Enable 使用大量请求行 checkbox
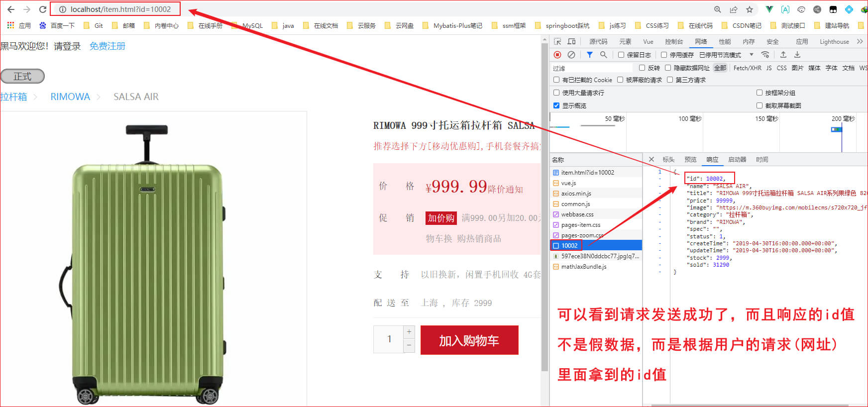868x407 pixels. pyautogui.click(x=556, y=93)
